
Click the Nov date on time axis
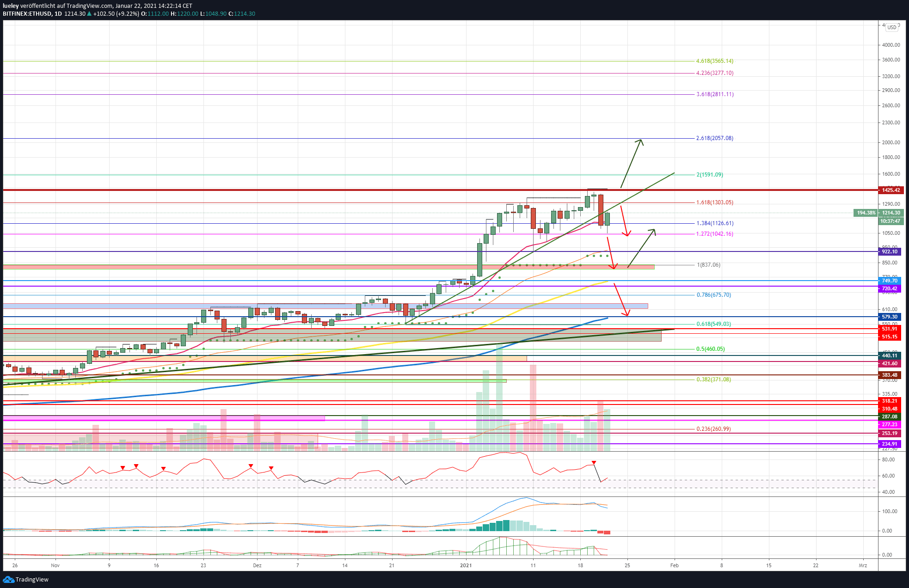[x=55, y=565]
